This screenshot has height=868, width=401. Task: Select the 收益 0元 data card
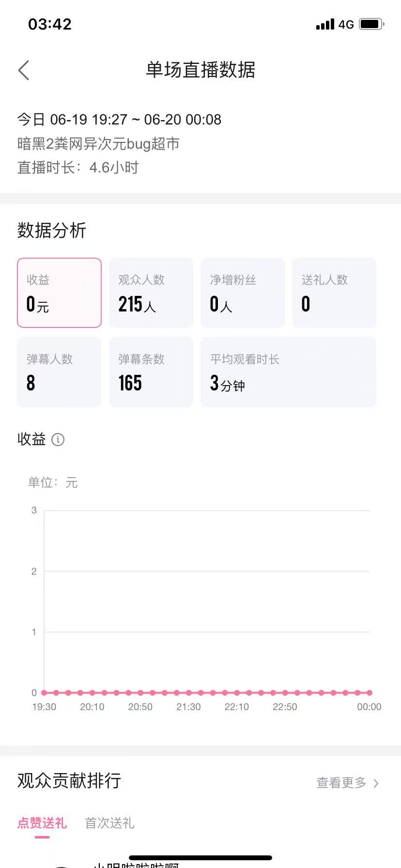[59, 293]
